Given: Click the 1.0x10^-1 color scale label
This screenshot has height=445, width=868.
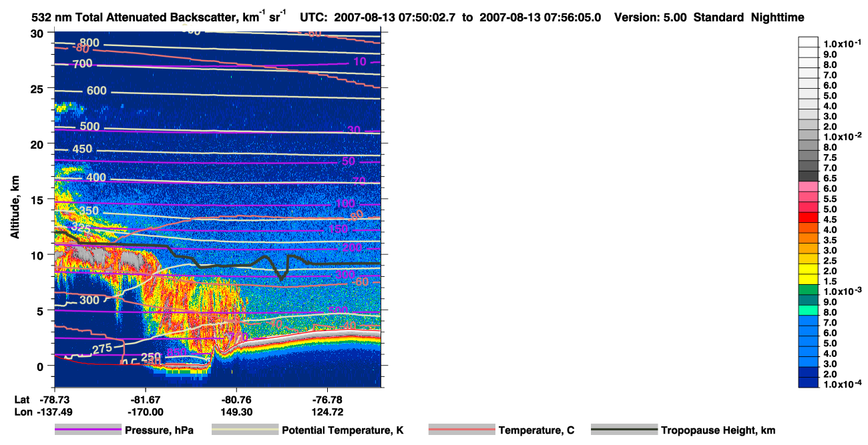Looking at the screenshot, I should (843, 43).
